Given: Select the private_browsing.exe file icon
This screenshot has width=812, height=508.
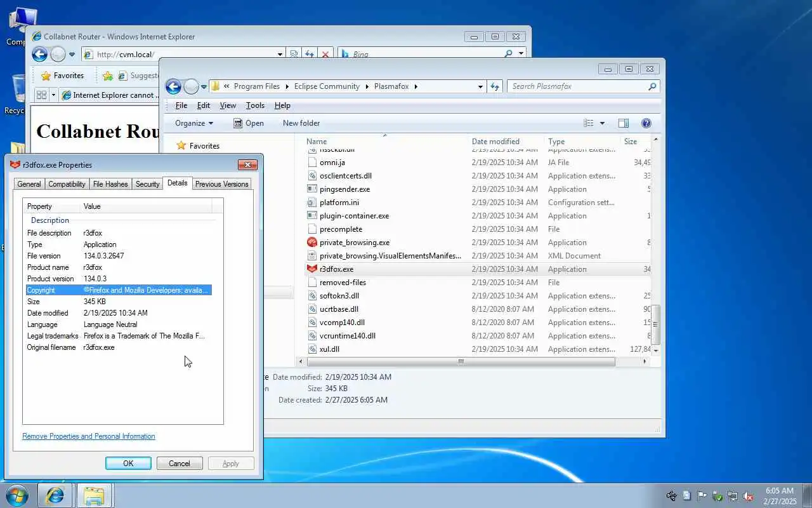Looking at the screenshot, I should [311, 243].
